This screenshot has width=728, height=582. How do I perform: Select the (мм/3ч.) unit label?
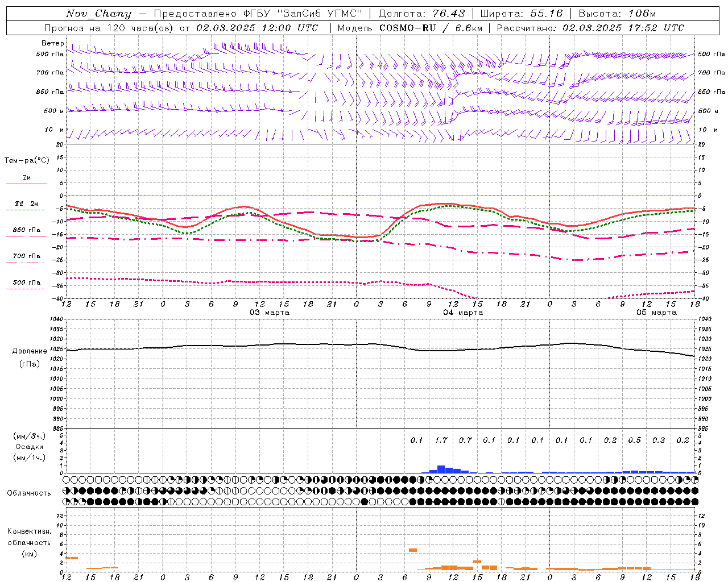click(x=30, y=436)
